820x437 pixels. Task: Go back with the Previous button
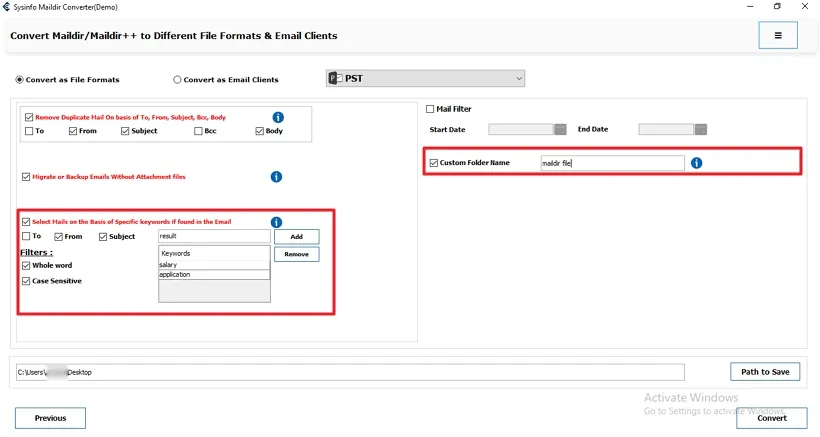pos(50,418)
